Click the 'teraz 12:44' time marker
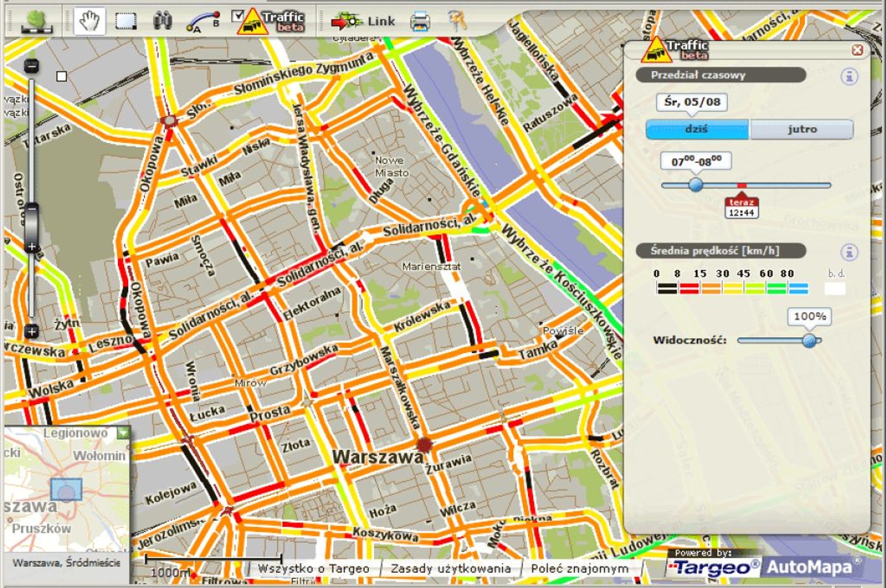This screenshot has width=886, height=588. [741, 208]
